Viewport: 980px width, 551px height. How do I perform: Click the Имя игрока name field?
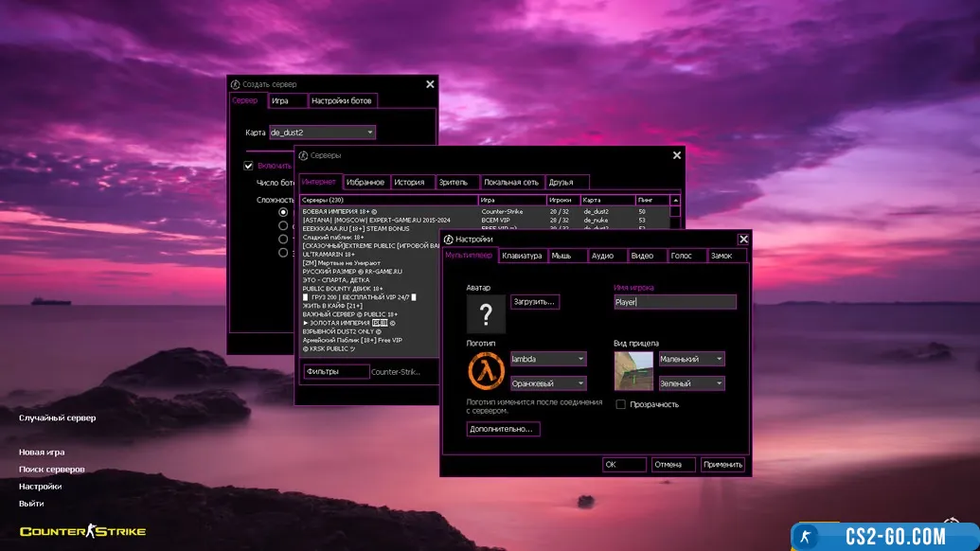[x=674, y=302]
